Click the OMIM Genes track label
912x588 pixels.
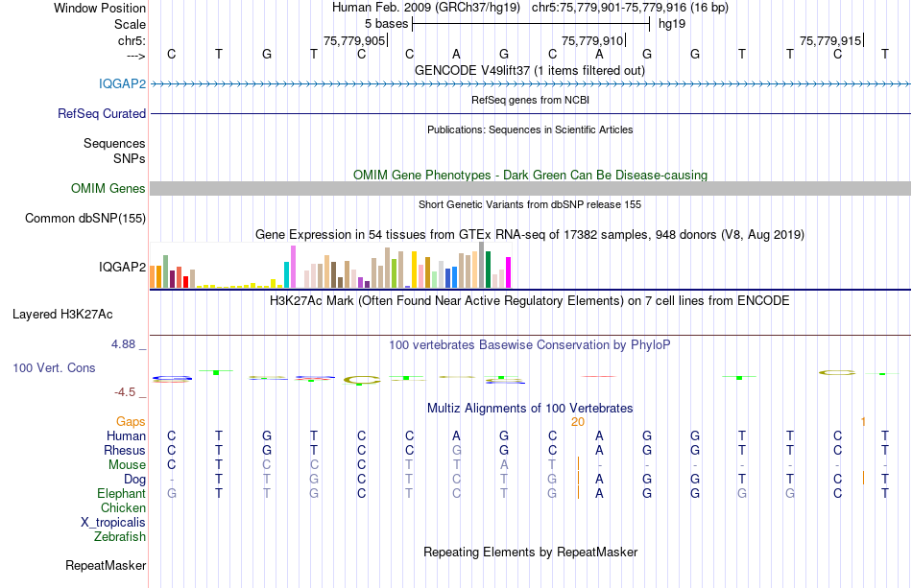coord(108,188)
